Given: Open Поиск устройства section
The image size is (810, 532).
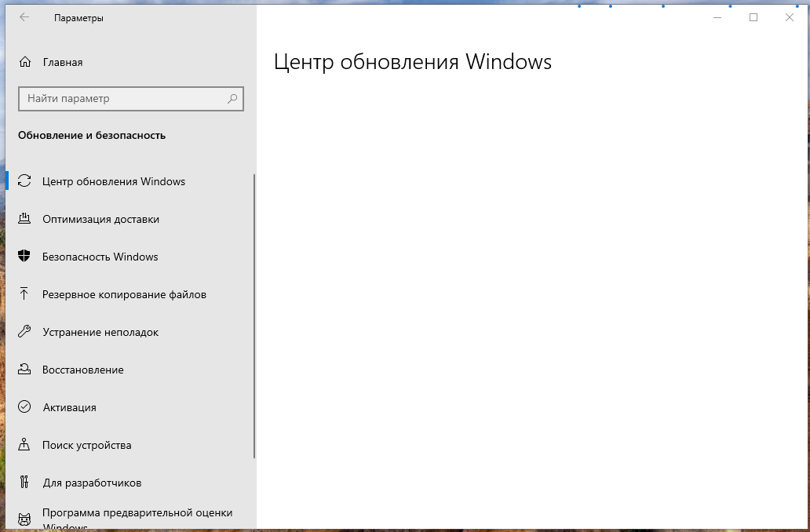Looking at the screenshot, I should 87,445.
